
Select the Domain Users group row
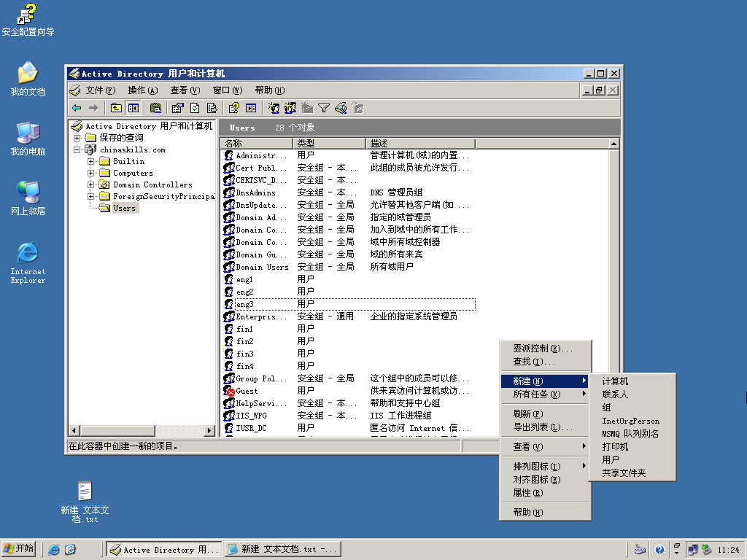tap(349, 267)
